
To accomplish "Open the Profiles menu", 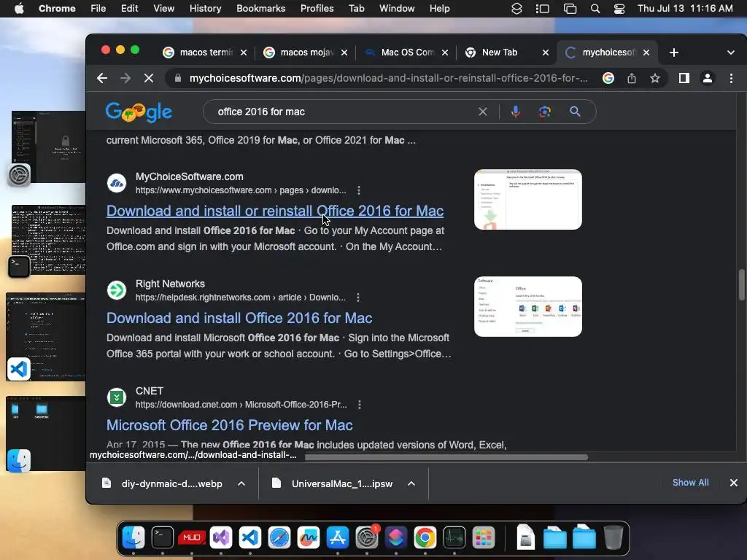I will (x=317, y=8).
